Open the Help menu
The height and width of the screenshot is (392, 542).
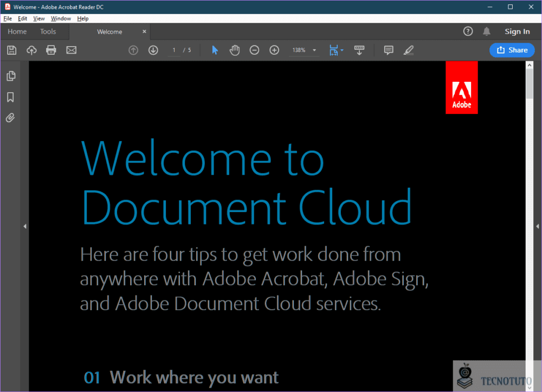click(x=82, y=18)
